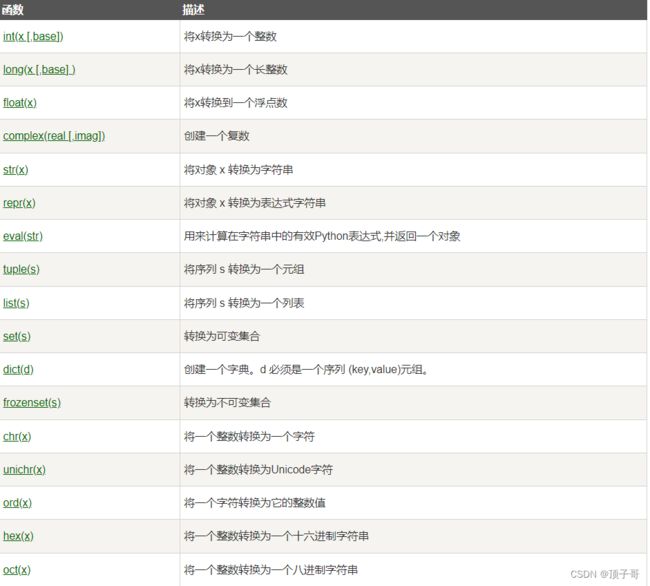
Task: Select the text 将x转换为一个长整数
Action: point(236,70)
